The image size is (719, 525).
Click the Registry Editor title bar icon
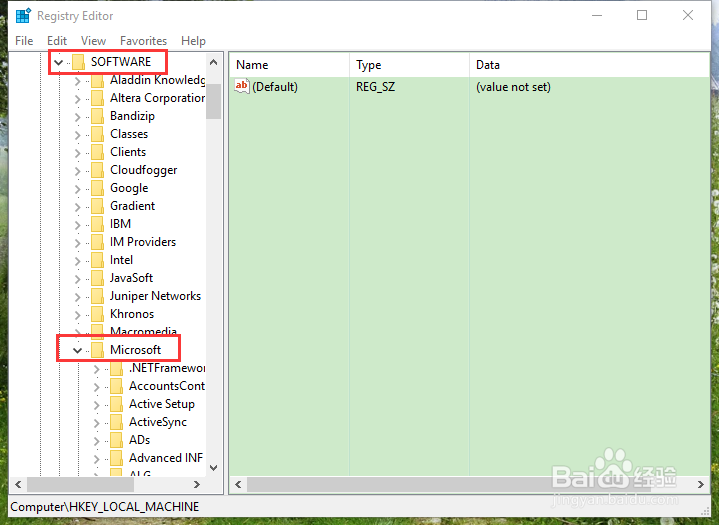point(23,16)
